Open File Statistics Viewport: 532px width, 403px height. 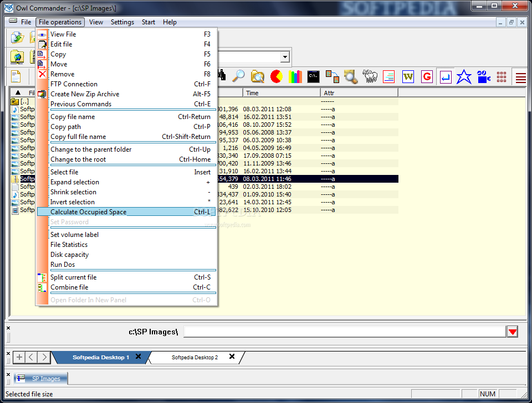click(126, 244)
